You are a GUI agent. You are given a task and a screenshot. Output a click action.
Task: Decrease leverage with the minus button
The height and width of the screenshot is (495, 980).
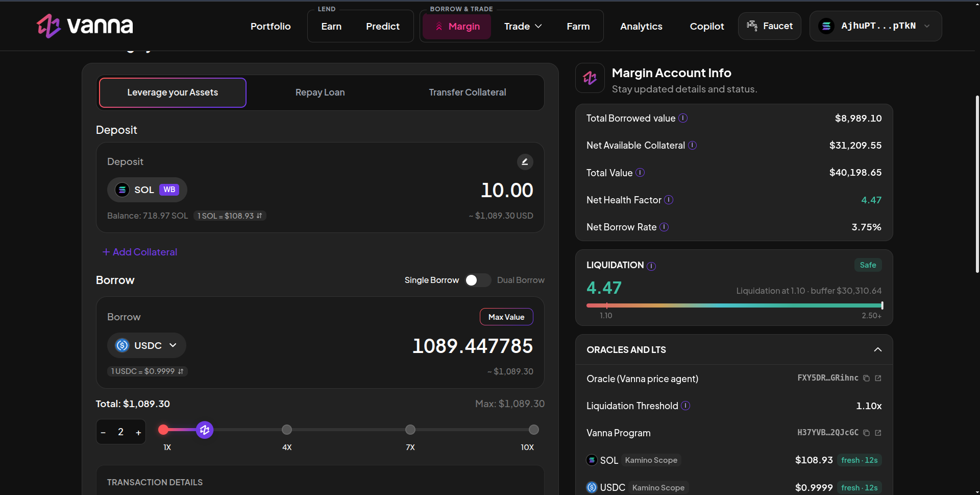103,432
